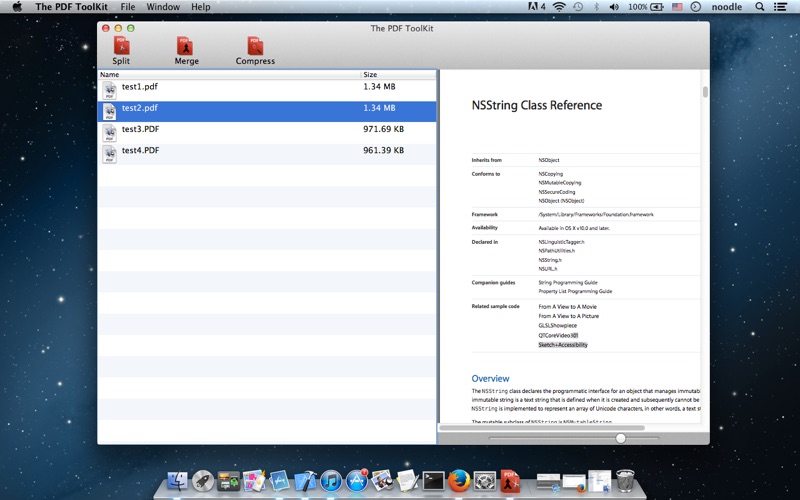This screenshot has width=800, height=500.
Task: Open the US flag input source menu
Action: (x=677, y=7)
